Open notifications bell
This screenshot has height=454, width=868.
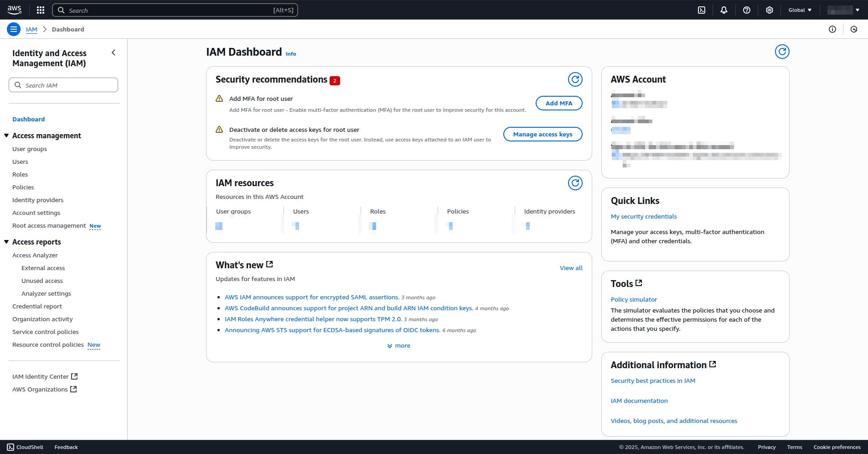pos(724,10)
